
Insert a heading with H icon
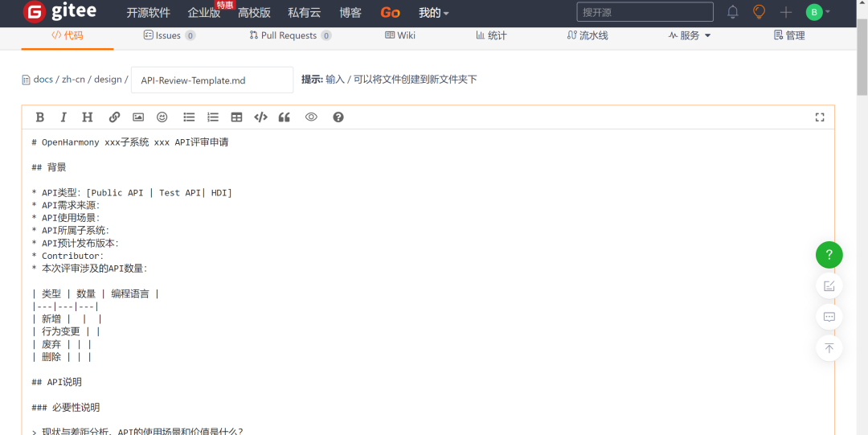coord(87,117)
